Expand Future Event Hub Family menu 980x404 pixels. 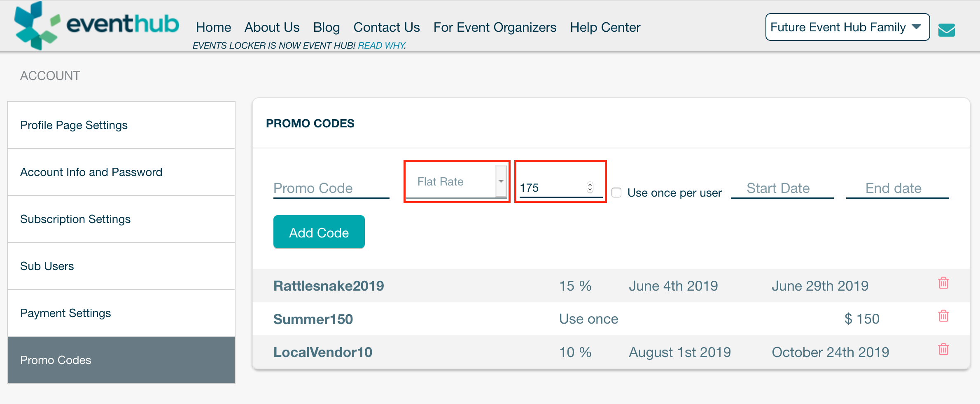coord(847,27)
